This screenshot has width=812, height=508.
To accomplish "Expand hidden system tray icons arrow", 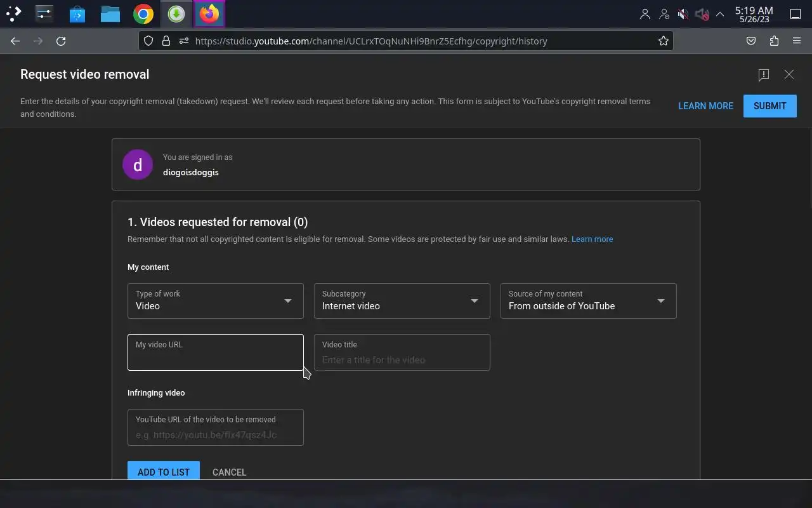I will pyautogui.click(x=720, y=14).
